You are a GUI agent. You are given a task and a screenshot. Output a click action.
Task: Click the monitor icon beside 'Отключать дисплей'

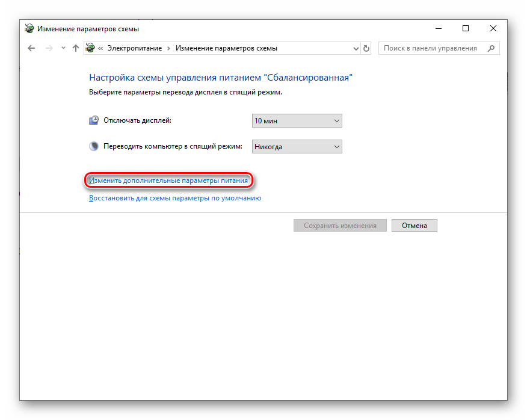[x=94, y=120]
